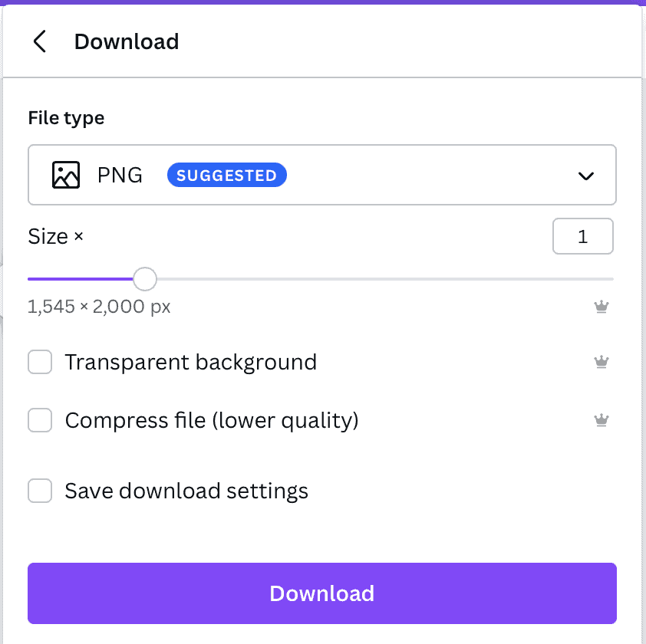Image resolution: width=646 pixels, height=644 pixels.
Task: Click the image icon beside PNG
Action: [66, 175]
